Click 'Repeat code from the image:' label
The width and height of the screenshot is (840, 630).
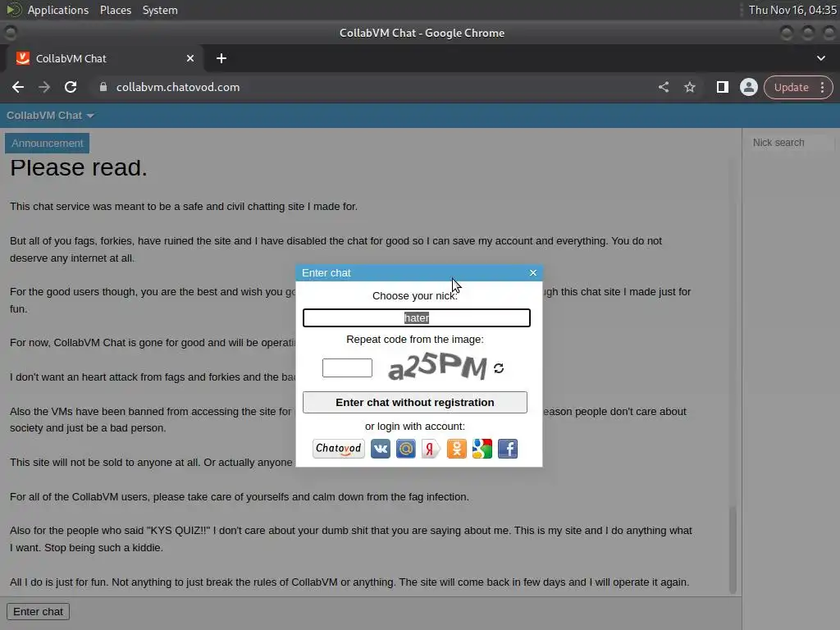[x=414, y=339]
